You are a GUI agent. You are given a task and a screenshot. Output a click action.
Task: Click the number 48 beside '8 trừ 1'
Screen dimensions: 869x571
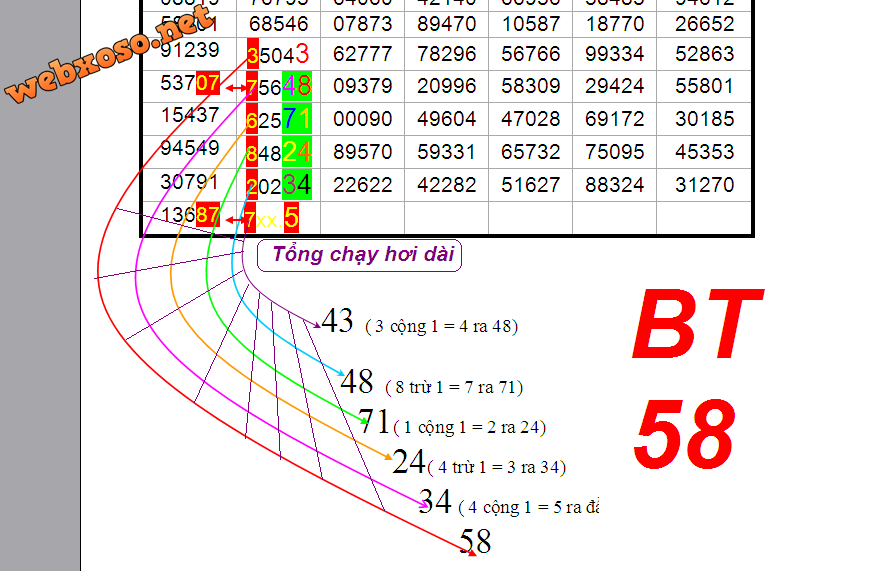click(356, 381)
